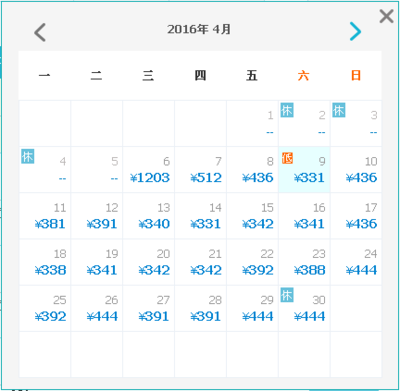Click the holiday badge on April 3
The width and height of the screenshot is (400, 391).
click(x=339, y=110)
